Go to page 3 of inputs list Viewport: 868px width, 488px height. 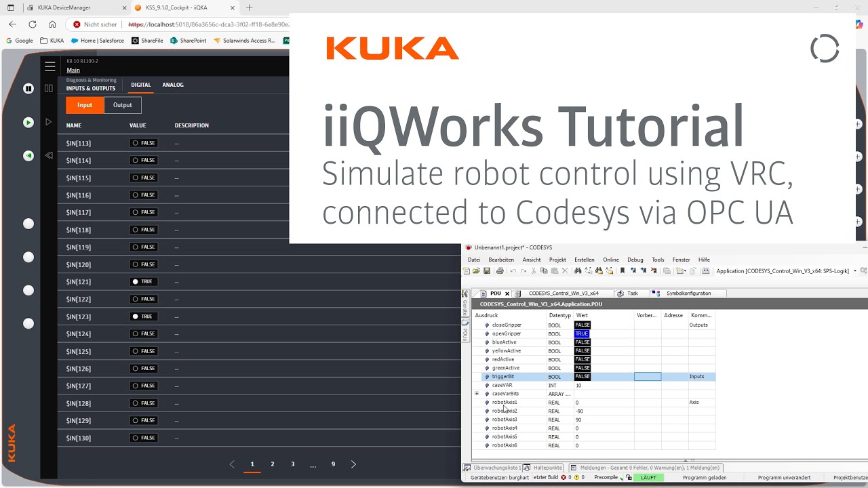[x=293, y=464]
